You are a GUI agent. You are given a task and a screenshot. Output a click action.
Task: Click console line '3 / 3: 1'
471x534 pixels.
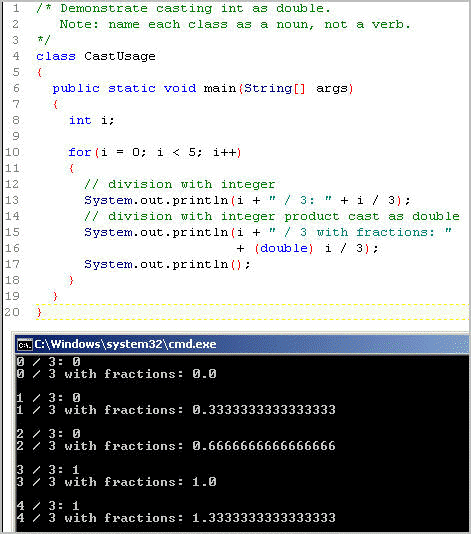point(48,470)
